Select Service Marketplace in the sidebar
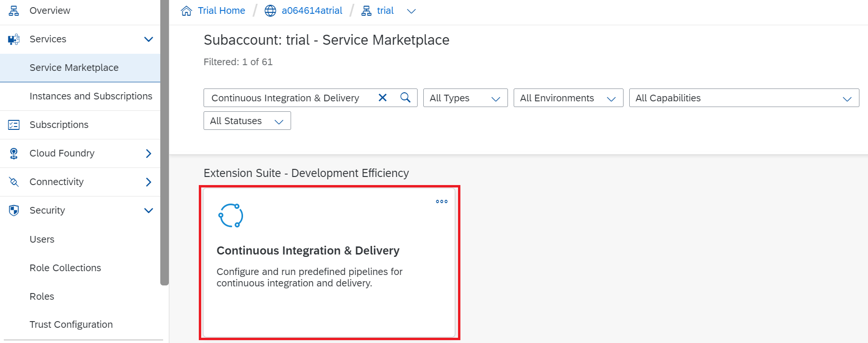The width and height of the screenshot is (868, 343). [80, 68]
